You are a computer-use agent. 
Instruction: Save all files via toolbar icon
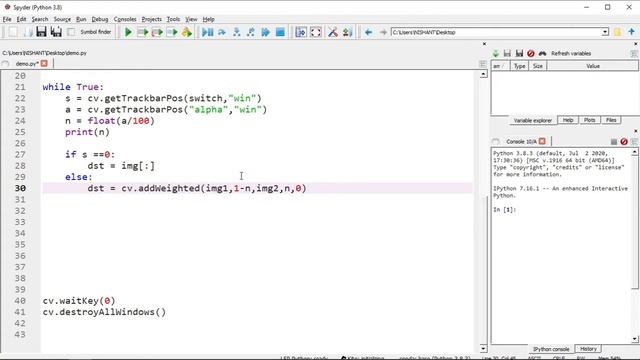tap(56, 32)
